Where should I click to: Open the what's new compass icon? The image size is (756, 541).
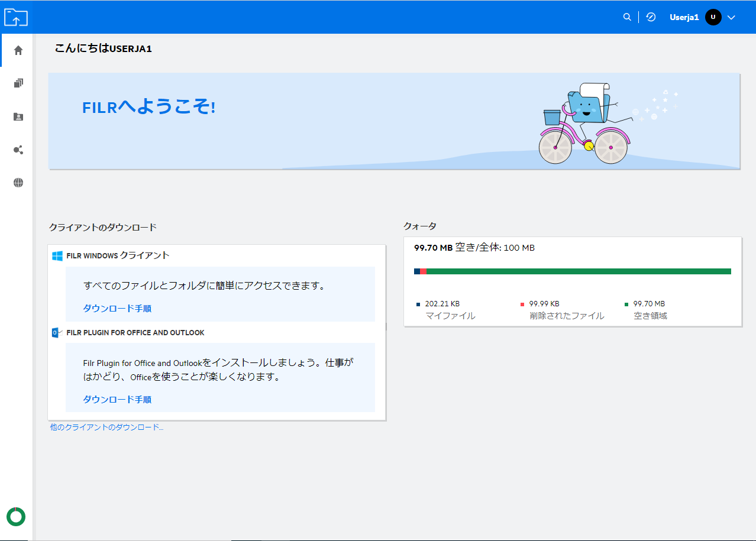coord(651,17)
